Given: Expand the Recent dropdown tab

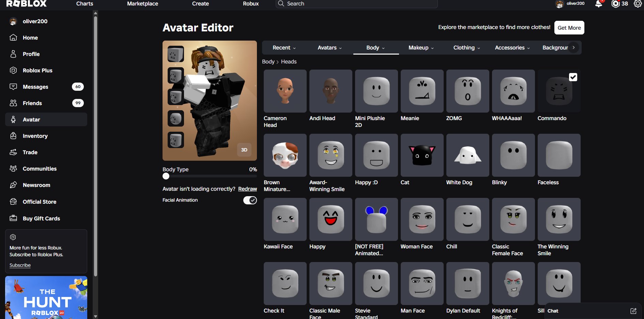Looking at the screenshot, I should click(284, 48).
